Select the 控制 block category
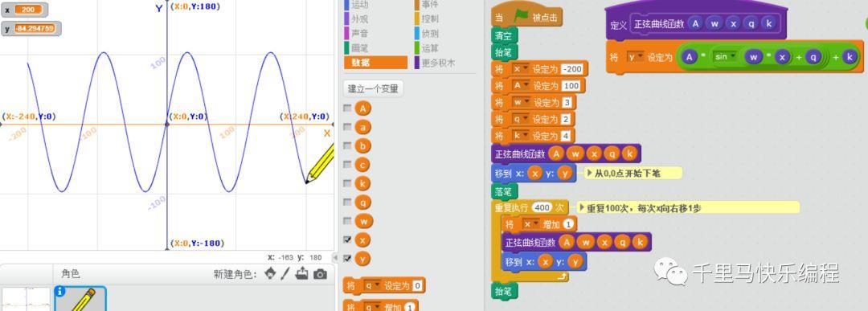Image resolution: width=868 pixels, height=311 pixels. point(430,18)
